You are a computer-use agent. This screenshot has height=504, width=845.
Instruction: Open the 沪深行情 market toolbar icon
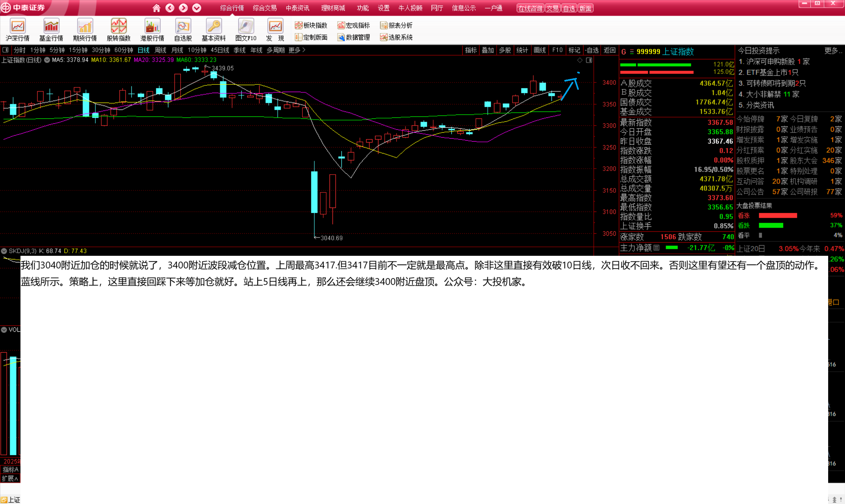tap(18, 30)
